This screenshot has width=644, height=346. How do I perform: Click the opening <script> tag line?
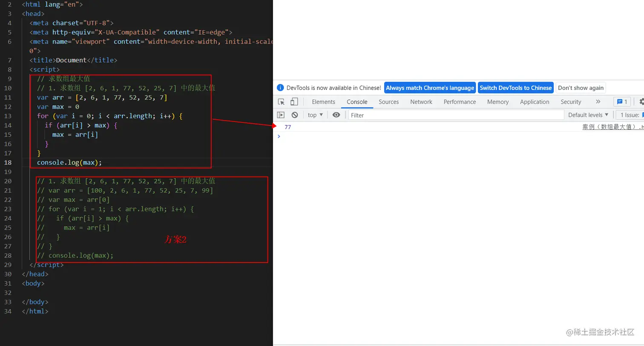(x=45, y=69)
